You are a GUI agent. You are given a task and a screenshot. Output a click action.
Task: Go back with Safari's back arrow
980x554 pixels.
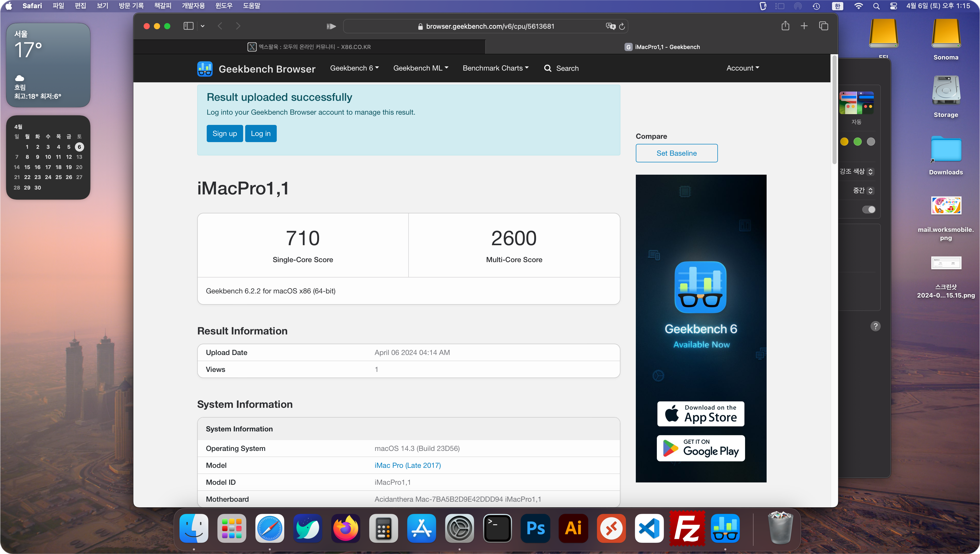pos(220,26)
